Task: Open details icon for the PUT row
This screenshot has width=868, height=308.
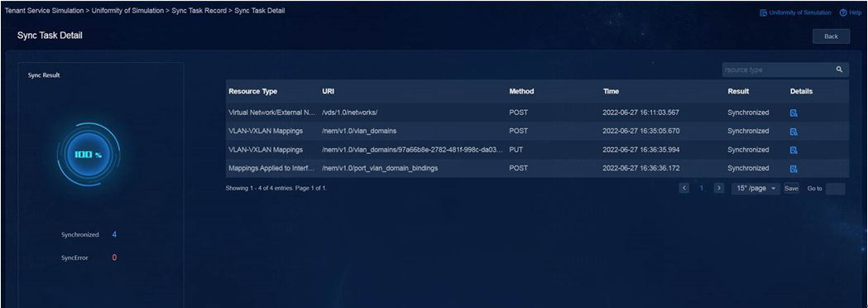Action: [794, 150]
